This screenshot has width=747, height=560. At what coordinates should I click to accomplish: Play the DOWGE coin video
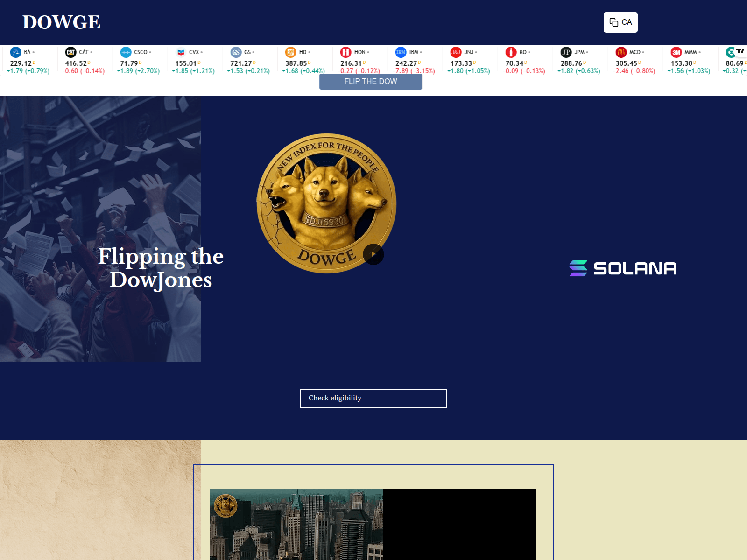tap(373, 254)
